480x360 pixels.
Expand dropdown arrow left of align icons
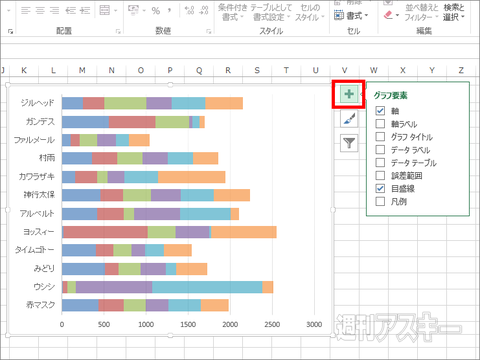(8, 11)
